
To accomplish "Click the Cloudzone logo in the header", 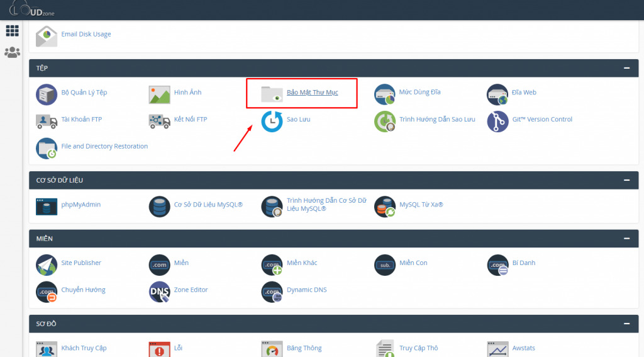I will (x=31, y=9).
